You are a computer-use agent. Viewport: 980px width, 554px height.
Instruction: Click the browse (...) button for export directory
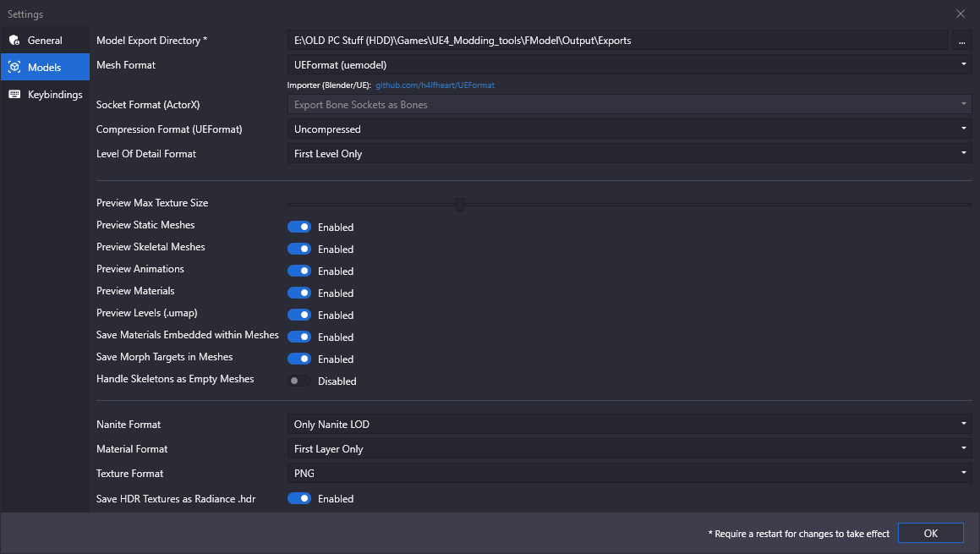coord(961,41)
